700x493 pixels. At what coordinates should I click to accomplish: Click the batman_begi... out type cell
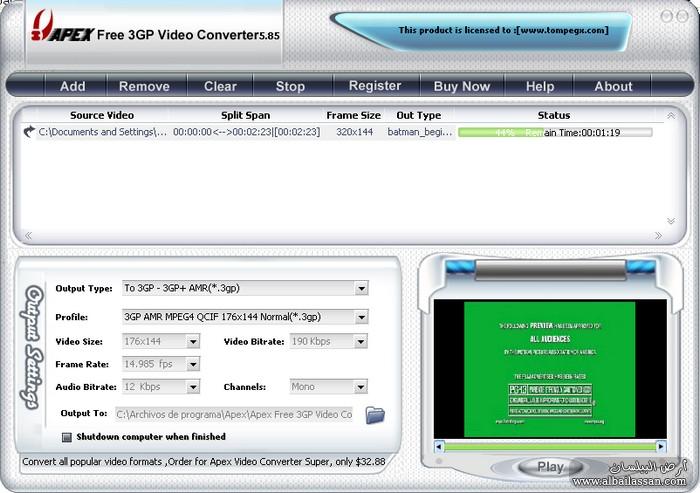(x=420, y=132)
